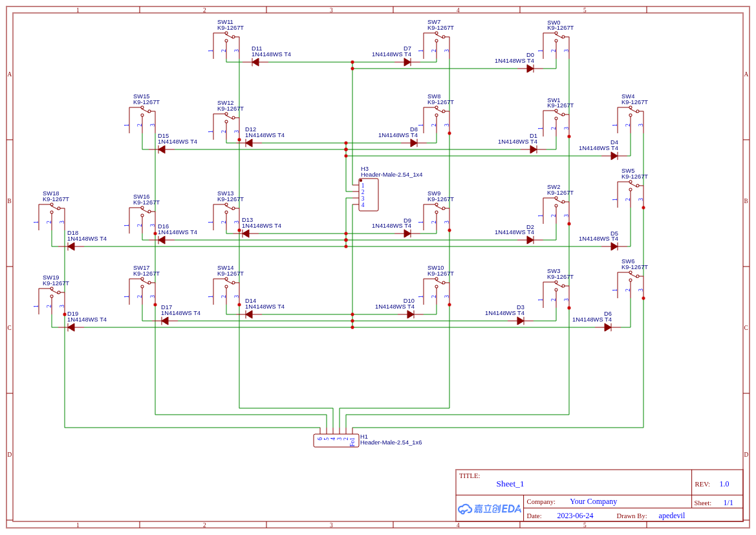Image resolution: width=756 pixels, height=535 pixels.
Task: Click diode D12 symbol
Action: pyautogui.click(x=249, y=142)
